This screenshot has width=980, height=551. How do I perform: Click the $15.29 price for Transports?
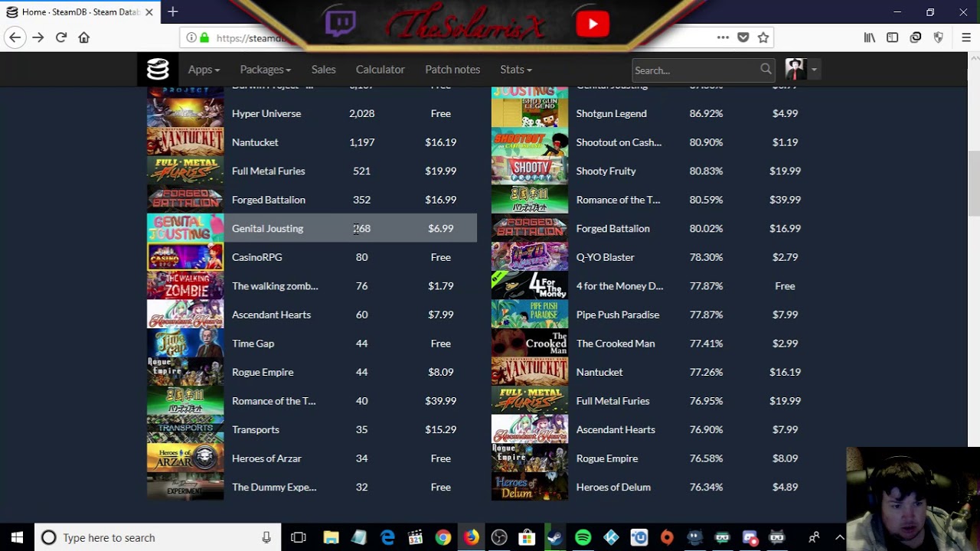click(x=440, y=429)
